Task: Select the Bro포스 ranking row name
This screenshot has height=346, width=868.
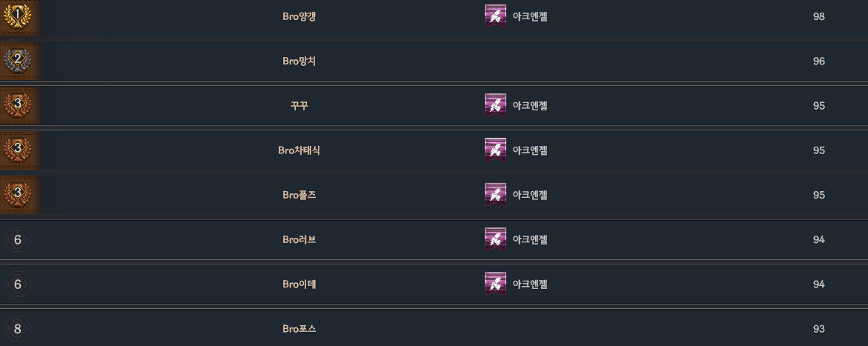Action: tap(299, 328)
